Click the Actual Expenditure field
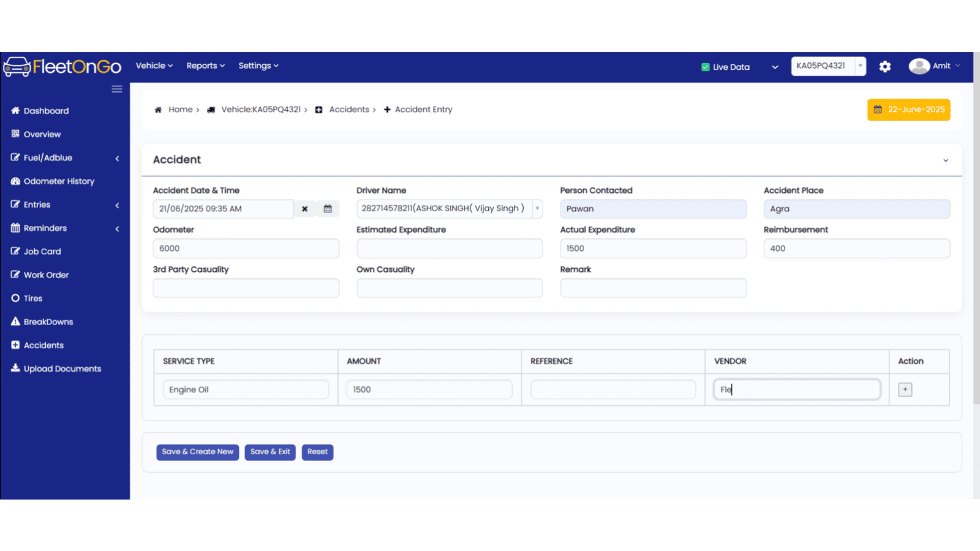The image size is (980, 551). coord(653,249)
